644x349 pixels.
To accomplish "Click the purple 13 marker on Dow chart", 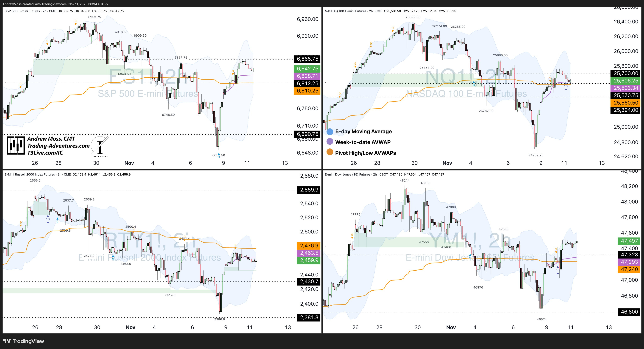I will pos(558,270).
